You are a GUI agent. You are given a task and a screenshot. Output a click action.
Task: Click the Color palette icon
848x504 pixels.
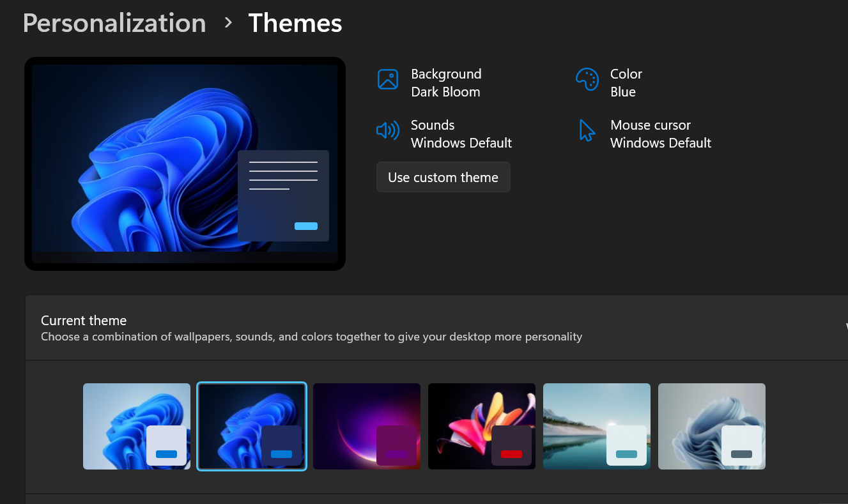coord(587,79)
